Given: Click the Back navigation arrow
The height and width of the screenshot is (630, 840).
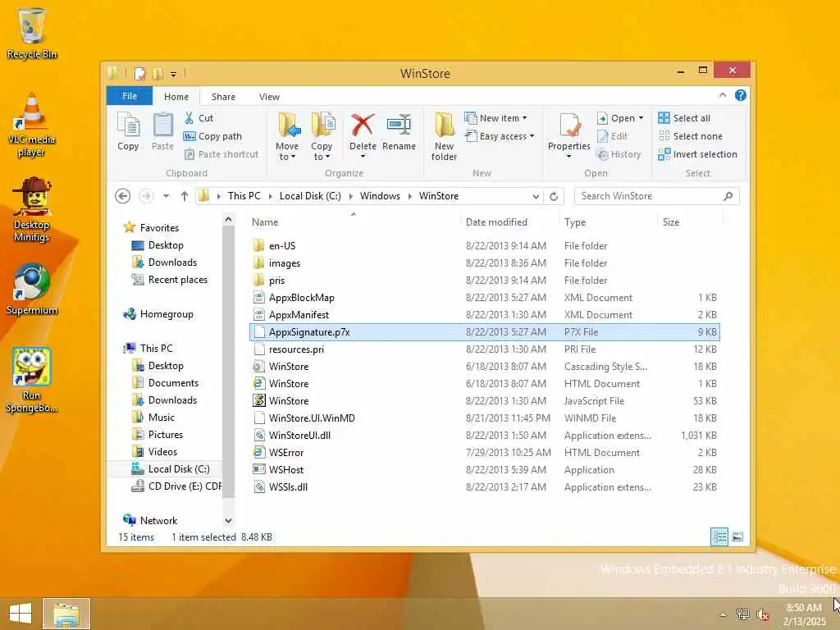Looking at the screenshot, I should point(123,196).
